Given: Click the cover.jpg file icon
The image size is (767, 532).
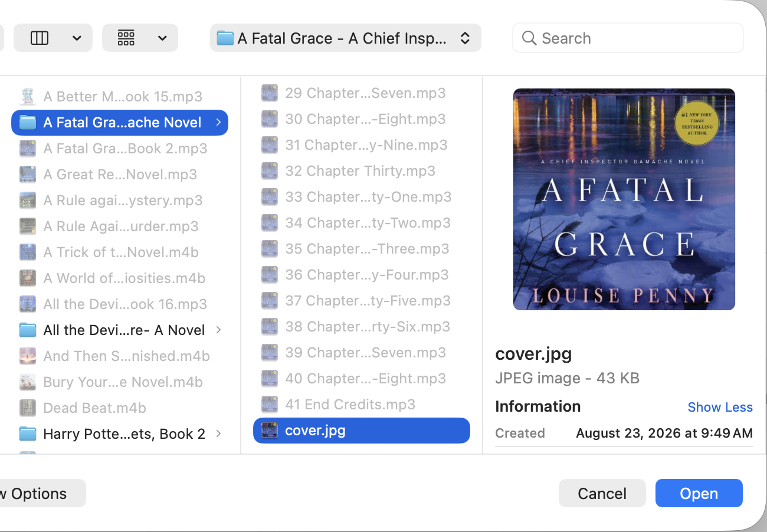Looking at the screenshot, I should point(270,431).
